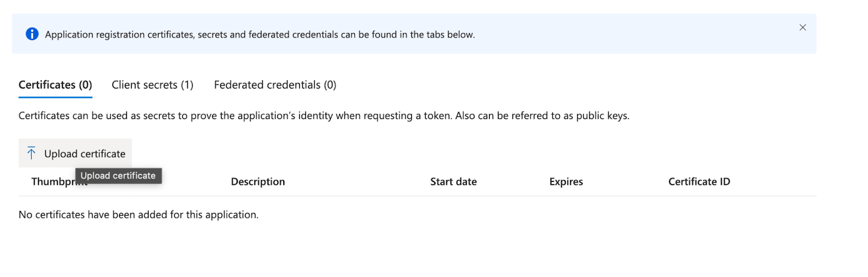Click the info banner message text
The image size is (868, 277).
coord(260,35)
